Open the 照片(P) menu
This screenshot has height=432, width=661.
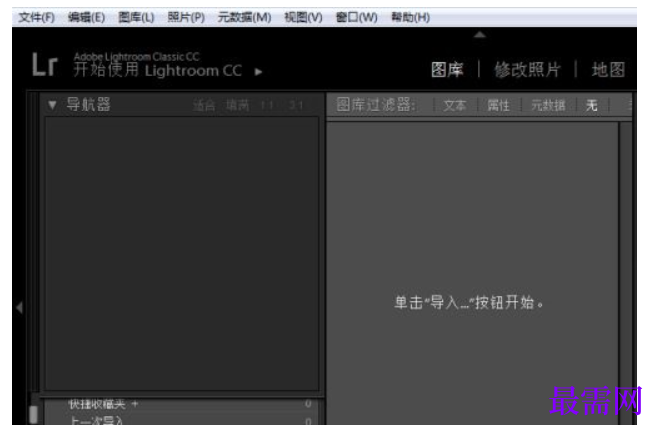pyautogui.click(x=186, y=17)
